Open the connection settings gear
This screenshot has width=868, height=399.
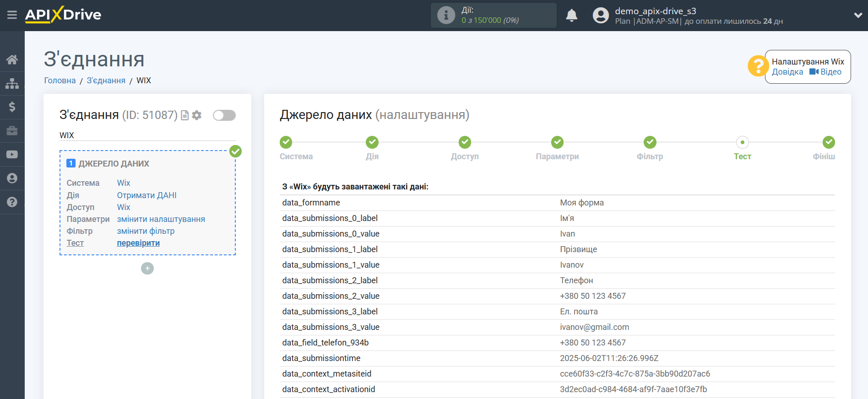197,115
